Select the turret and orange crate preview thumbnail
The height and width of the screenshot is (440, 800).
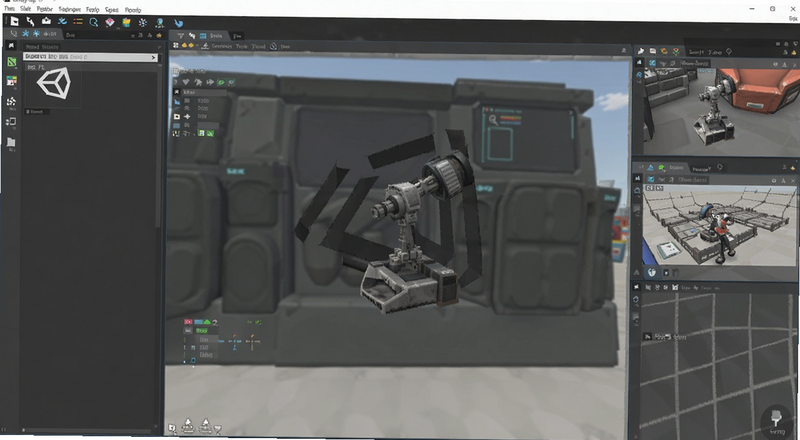click(721, 111)
